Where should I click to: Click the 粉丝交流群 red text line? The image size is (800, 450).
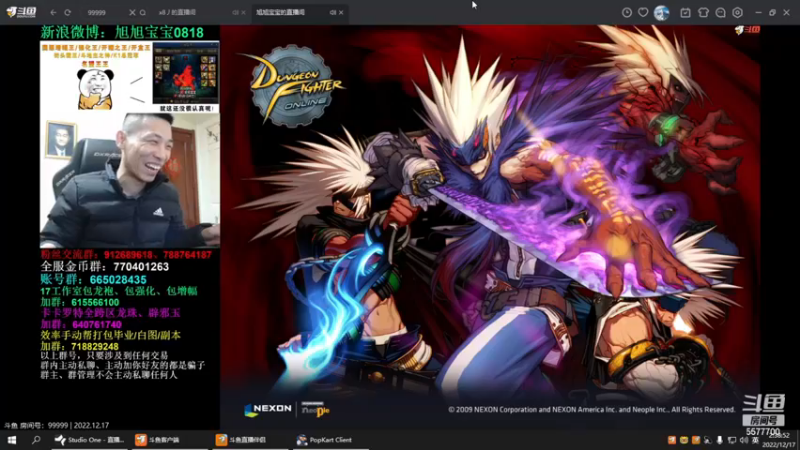[x=126, y=255]
